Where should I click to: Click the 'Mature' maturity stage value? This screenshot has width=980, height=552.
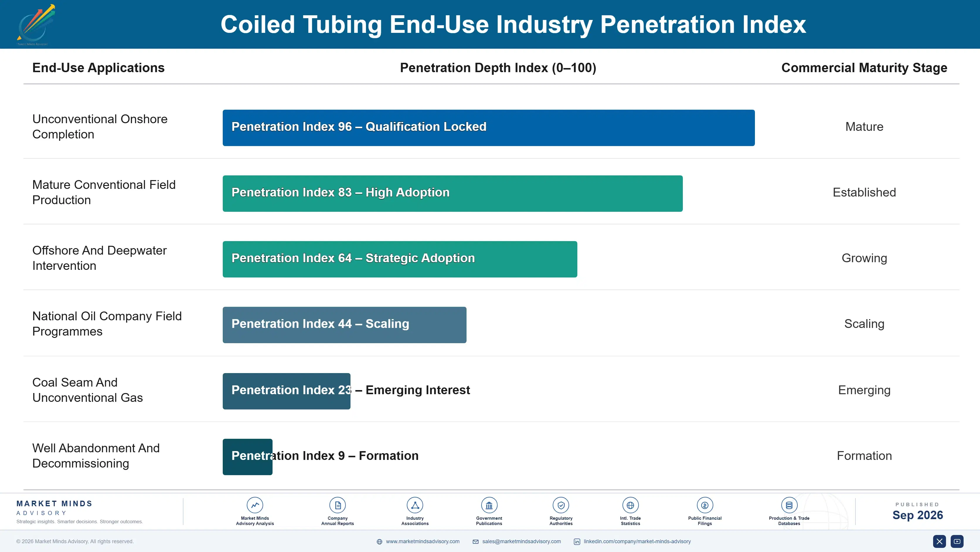[x=864, y=127]
